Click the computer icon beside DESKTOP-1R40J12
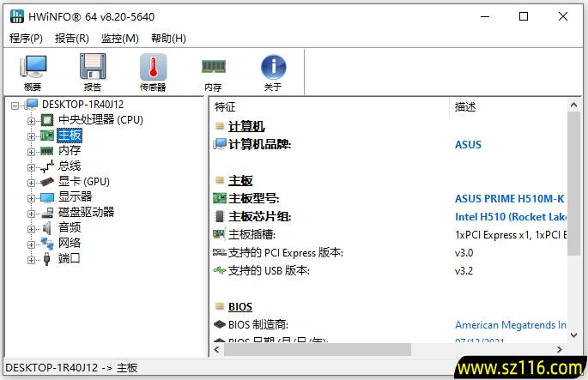Viewport: 588px width, 380px height. (x=32, y=104)
